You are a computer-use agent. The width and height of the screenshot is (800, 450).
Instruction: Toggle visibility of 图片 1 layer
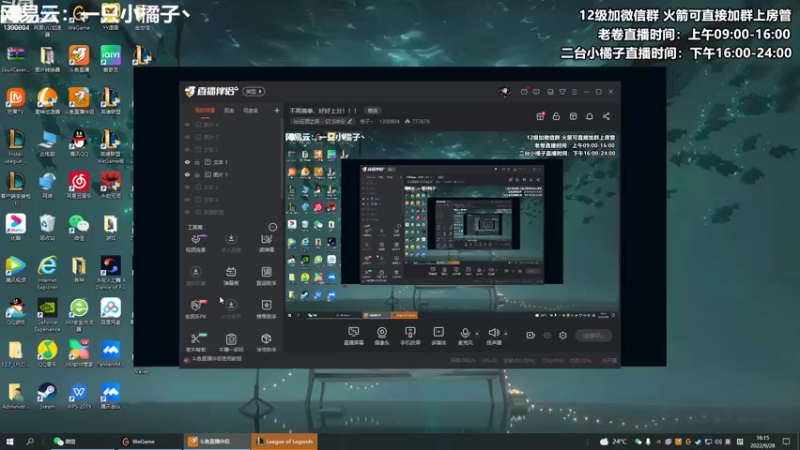pyautogui.click(x=187, y=174)
